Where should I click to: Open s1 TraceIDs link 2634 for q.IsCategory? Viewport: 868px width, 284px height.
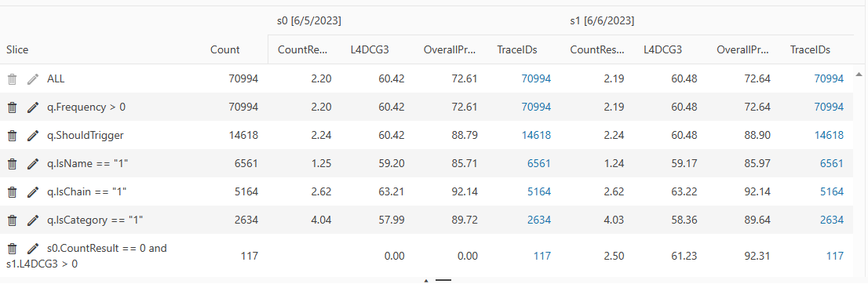(832, 220)
